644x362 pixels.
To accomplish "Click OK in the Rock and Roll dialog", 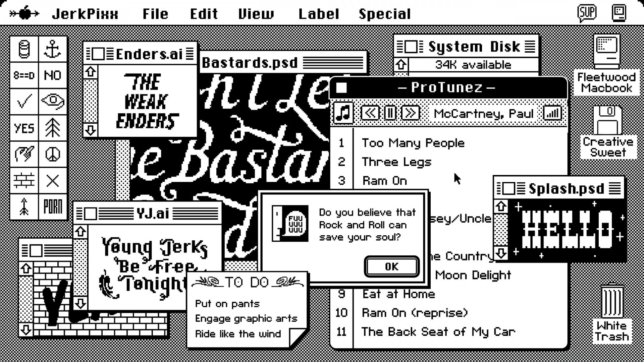I will pos(391,266).
